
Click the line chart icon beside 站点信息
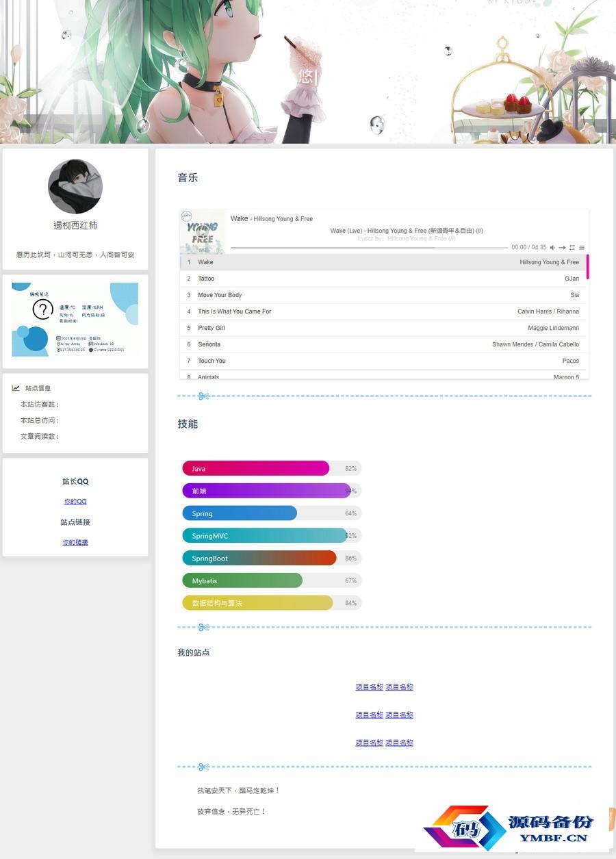click(x=16, y=388)
